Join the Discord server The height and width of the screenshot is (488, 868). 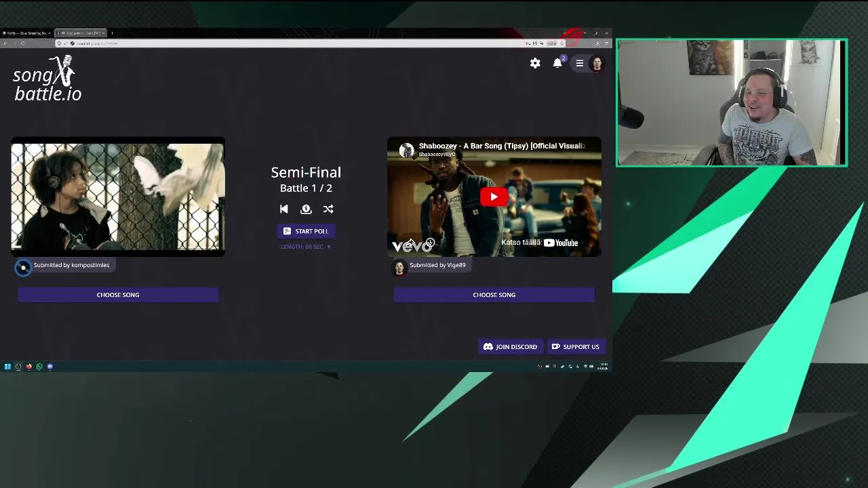pos(511,347)
